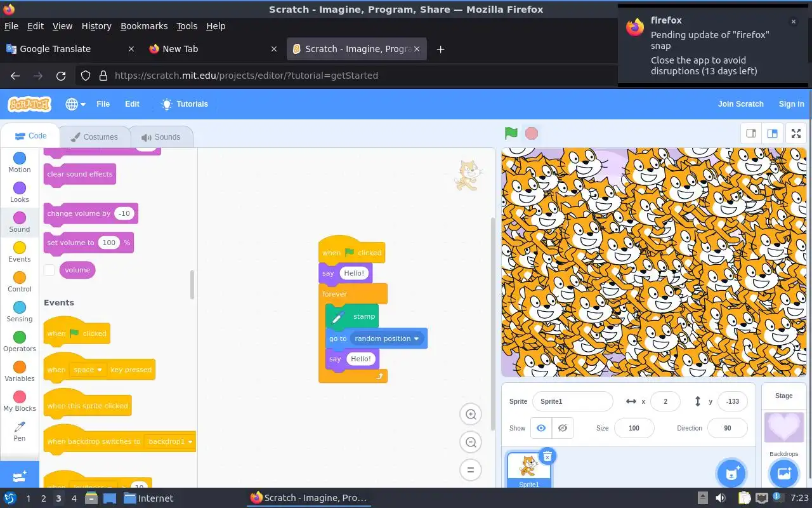Click the sprite Direction field

728,428
